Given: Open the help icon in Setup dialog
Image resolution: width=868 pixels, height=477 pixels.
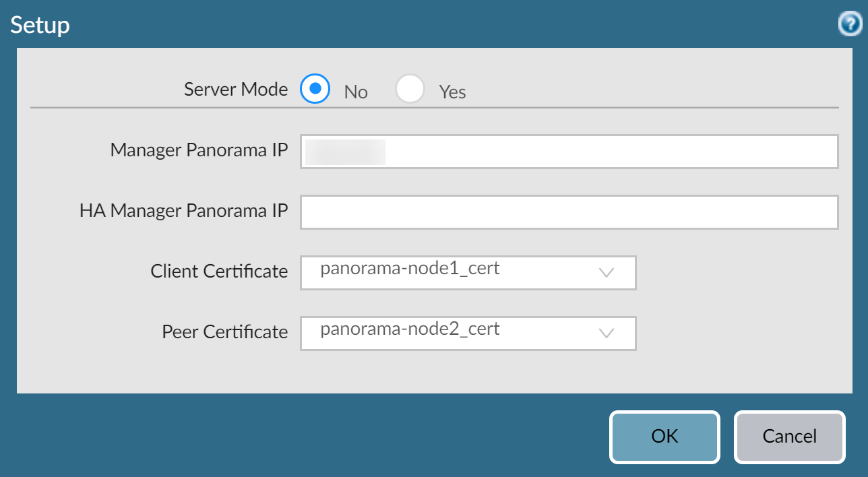Looking at the screenshot, I should 849,25.
